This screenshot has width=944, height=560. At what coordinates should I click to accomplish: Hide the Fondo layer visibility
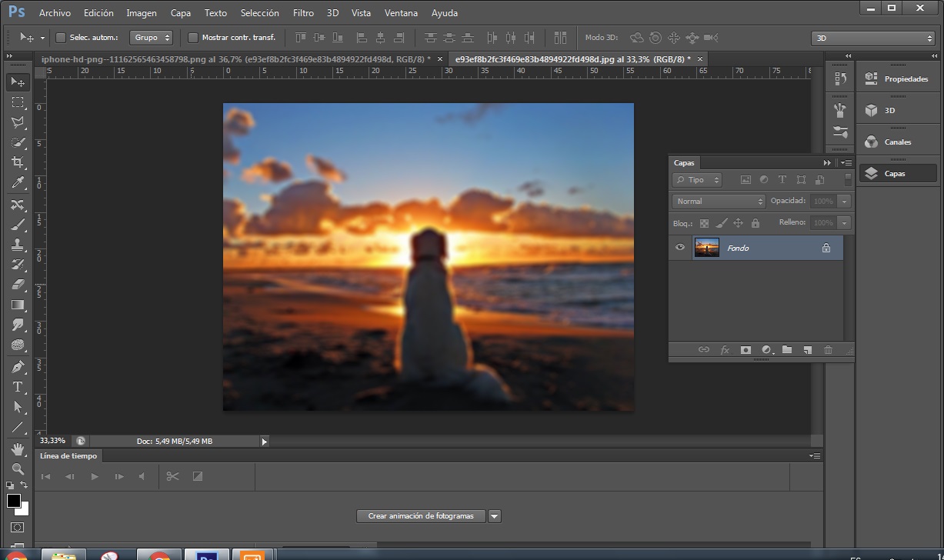[x=679, y=248]
